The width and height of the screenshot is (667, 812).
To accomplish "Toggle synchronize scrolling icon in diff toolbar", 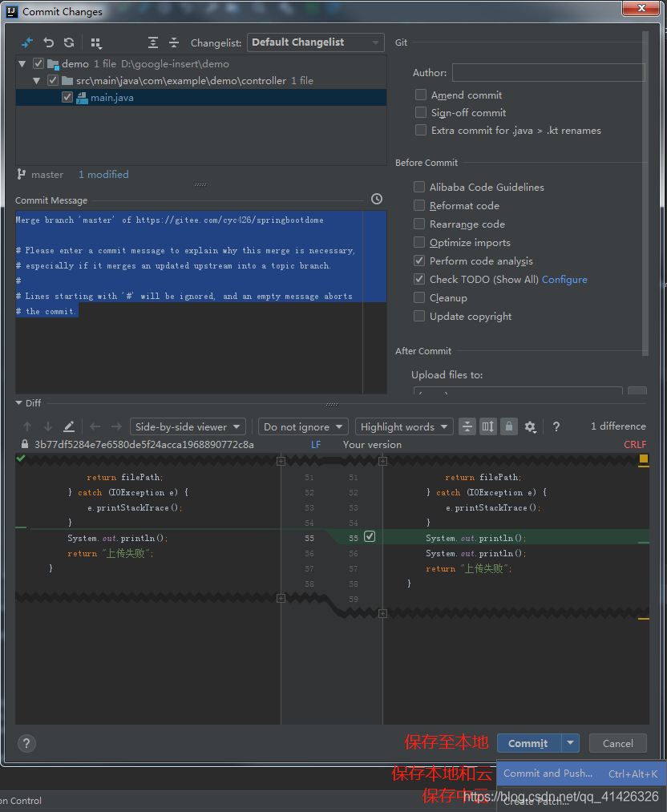I will pos(487,427).
